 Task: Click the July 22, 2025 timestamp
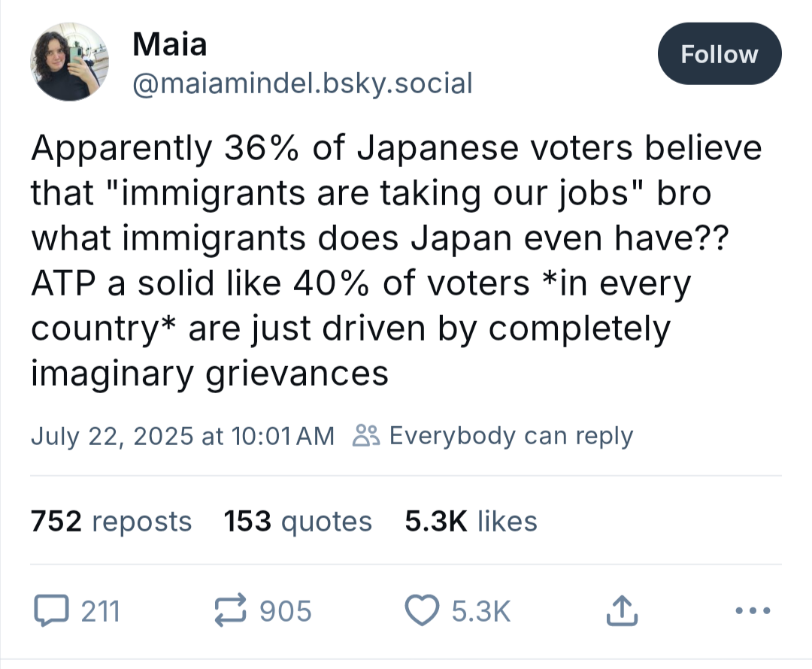pyautogui.click(x=182, y=435)
